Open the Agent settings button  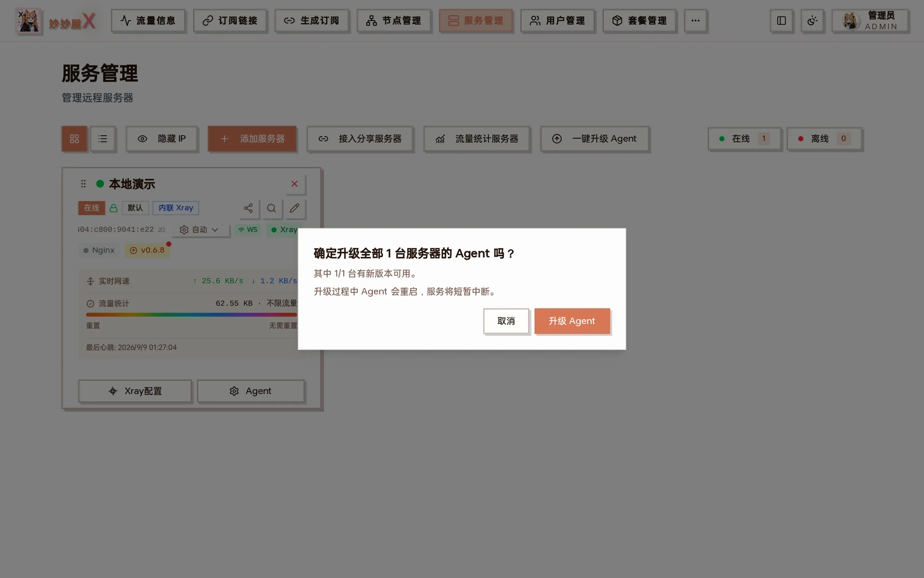251,391
